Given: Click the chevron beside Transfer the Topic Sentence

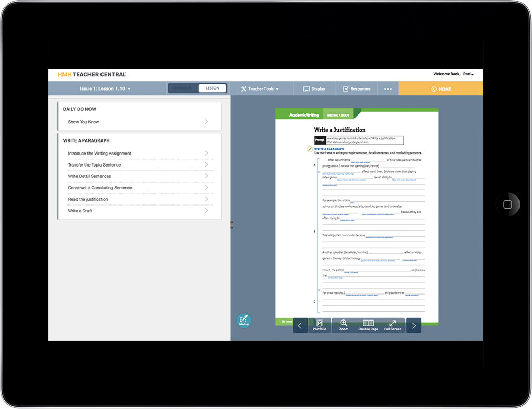Looking at the screenshot, I should point(206,164).
